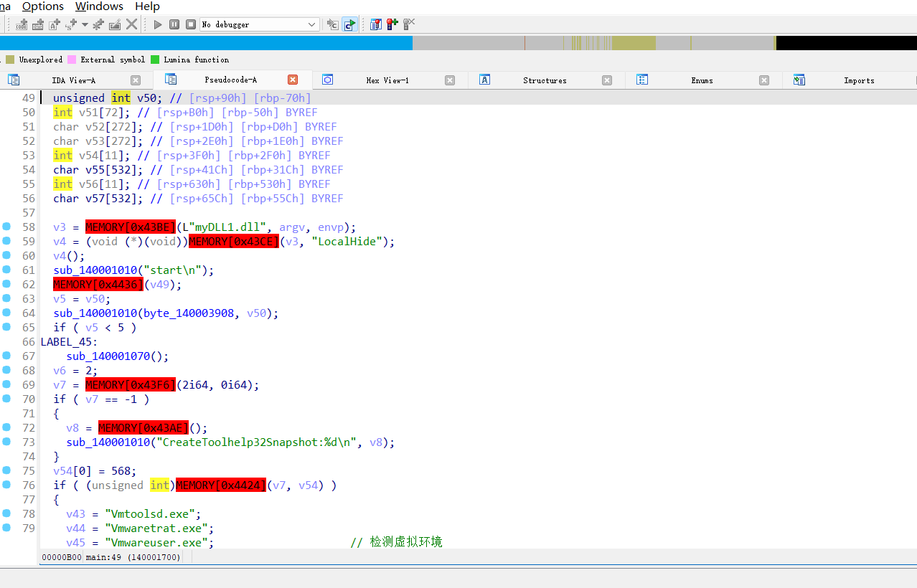Close the Structures tab
Viewport: 917px width, 588px height.
click(x=607, y=80)
